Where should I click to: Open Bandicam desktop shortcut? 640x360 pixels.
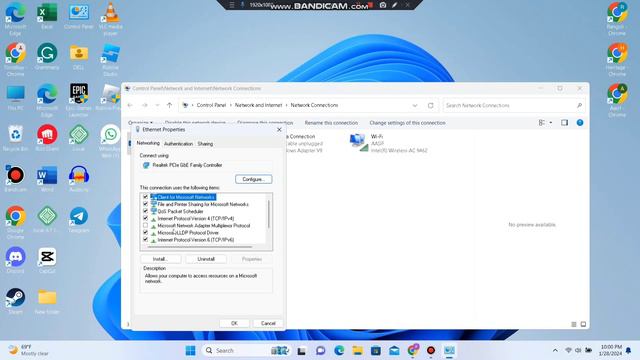click(x=16, y=179)
